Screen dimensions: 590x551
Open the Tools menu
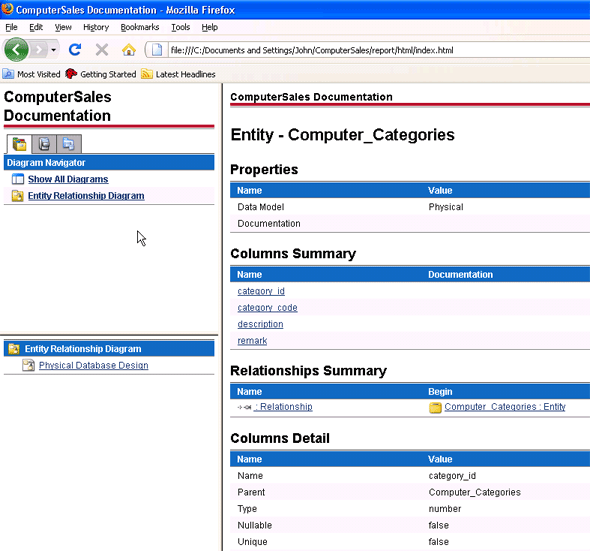(x=181, y=27)
